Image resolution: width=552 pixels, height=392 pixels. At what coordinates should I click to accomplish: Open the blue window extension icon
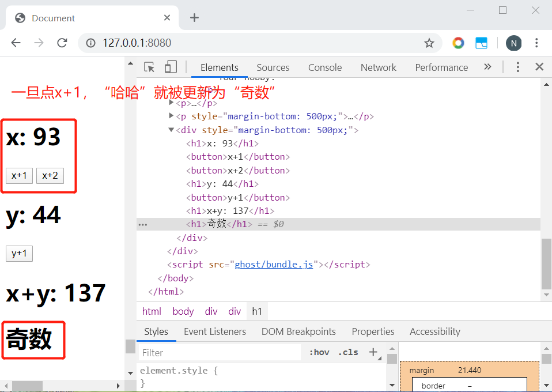click(x=481, y=43)
